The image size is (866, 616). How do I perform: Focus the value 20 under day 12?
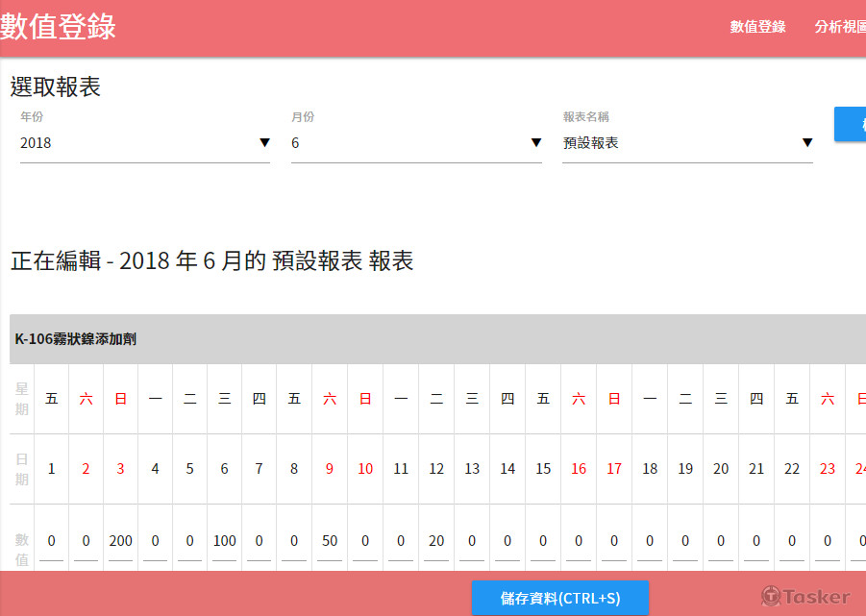tap(436, 542)
